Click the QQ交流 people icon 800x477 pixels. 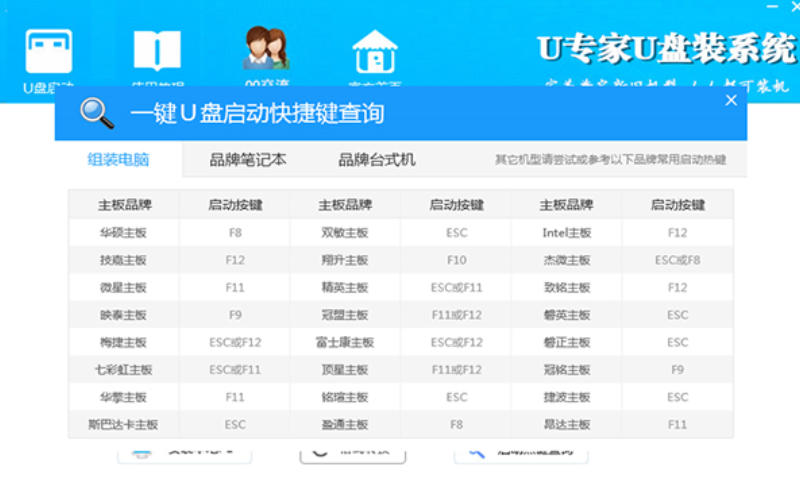pos(265,50)
